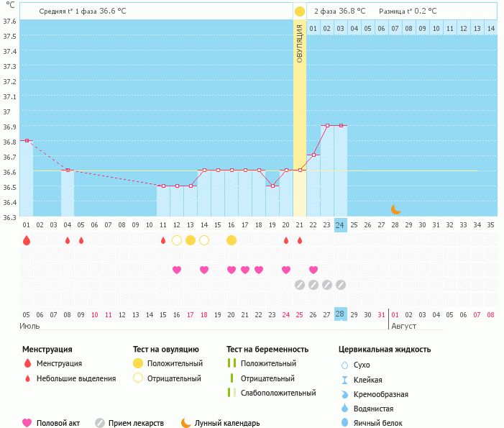Click the first temperature point on day 01
Screen dimensions: 504x428
[x=27, y=140]
